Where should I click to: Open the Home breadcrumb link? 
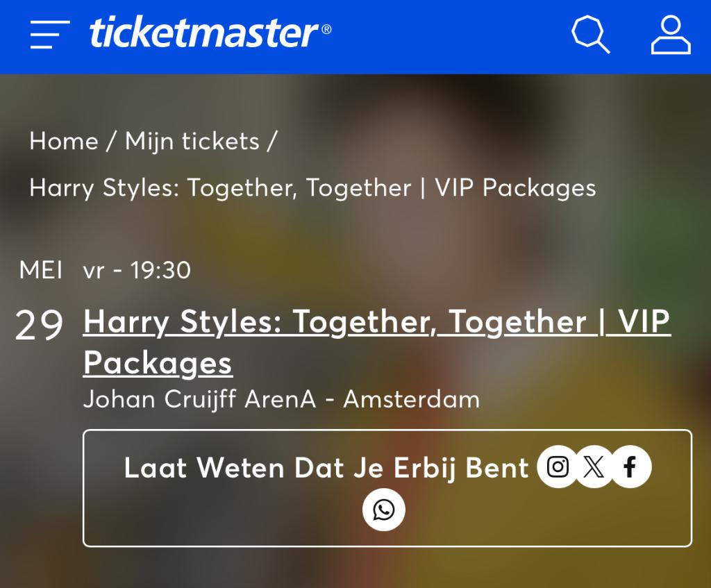(x=63, y=141)
